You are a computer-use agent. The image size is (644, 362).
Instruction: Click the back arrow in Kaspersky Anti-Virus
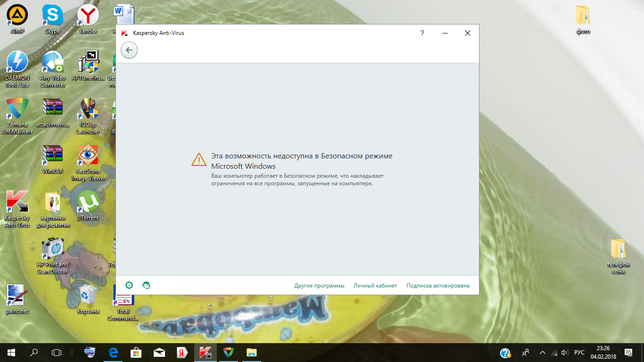click(129, 50)
